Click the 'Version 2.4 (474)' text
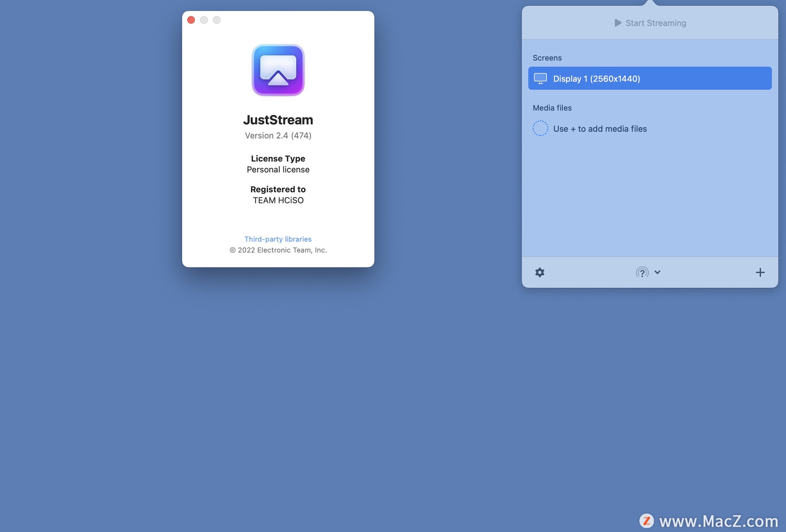Screen dimensions: 786x532 (x=278, y=135)
